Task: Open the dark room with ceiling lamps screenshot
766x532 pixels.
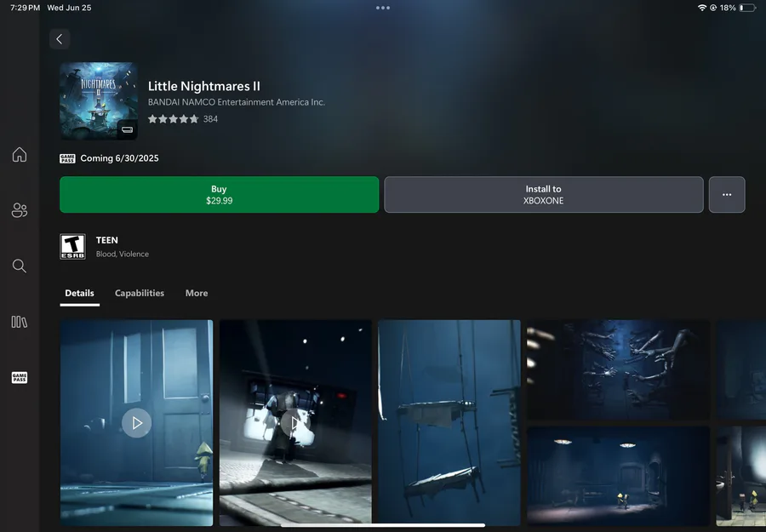Action: click(x=618, y=476)
